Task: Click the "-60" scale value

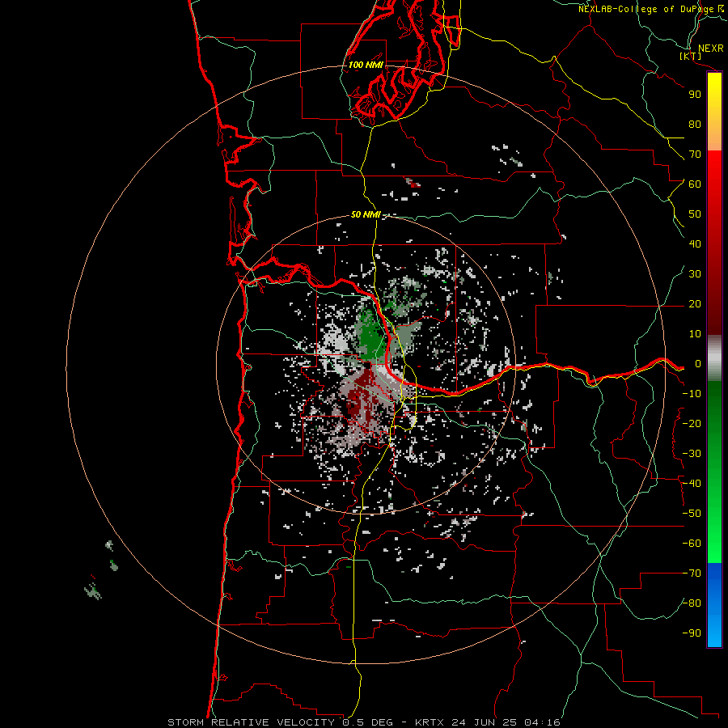Action: [692, 544]
